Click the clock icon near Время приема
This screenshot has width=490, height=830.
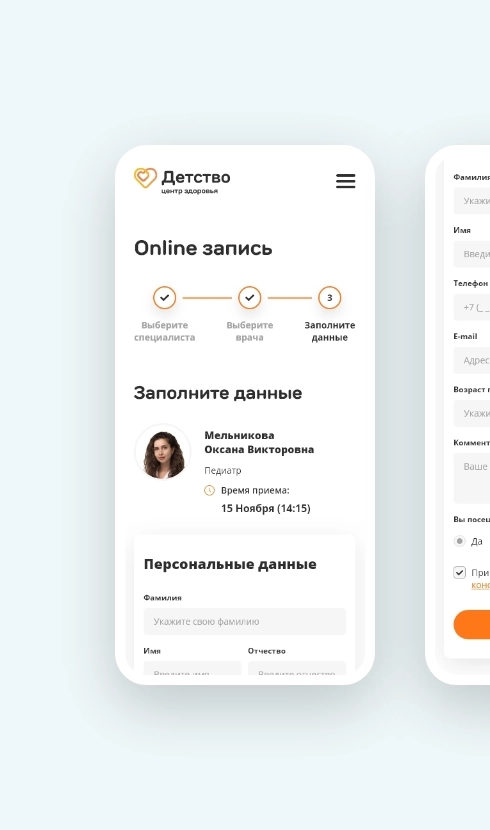210,491
